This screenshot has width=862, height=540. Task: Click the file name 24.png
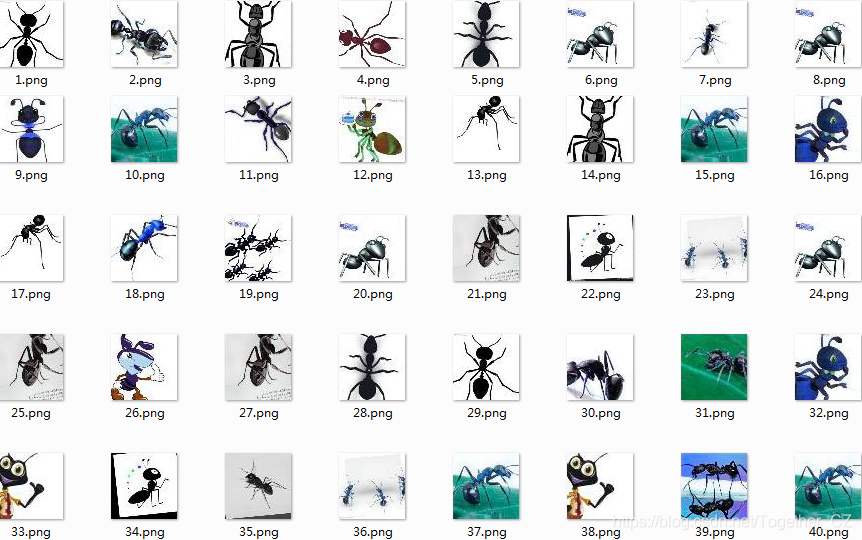point(828,294)
